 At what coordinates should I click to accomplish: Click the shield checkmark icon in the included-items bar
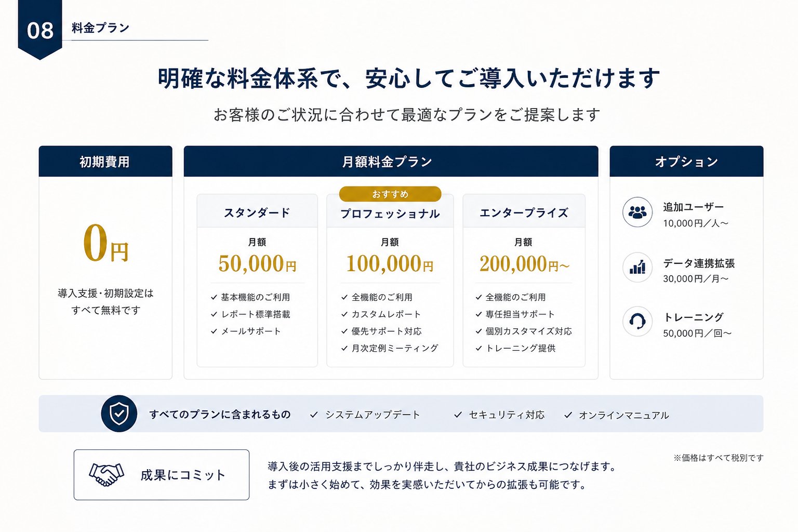[119, 414]
